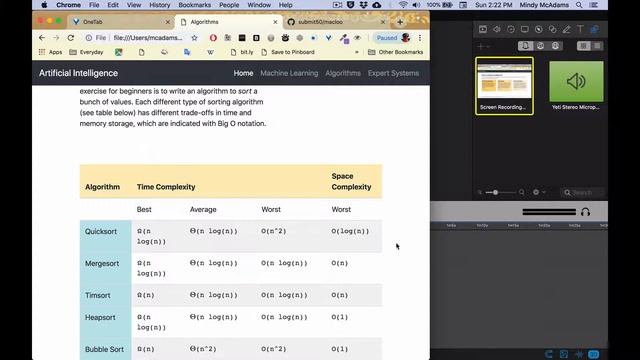This screenshot has height=360, width=640.
Task: Click the Bubble Sort row header
Action: click(105, 349)
